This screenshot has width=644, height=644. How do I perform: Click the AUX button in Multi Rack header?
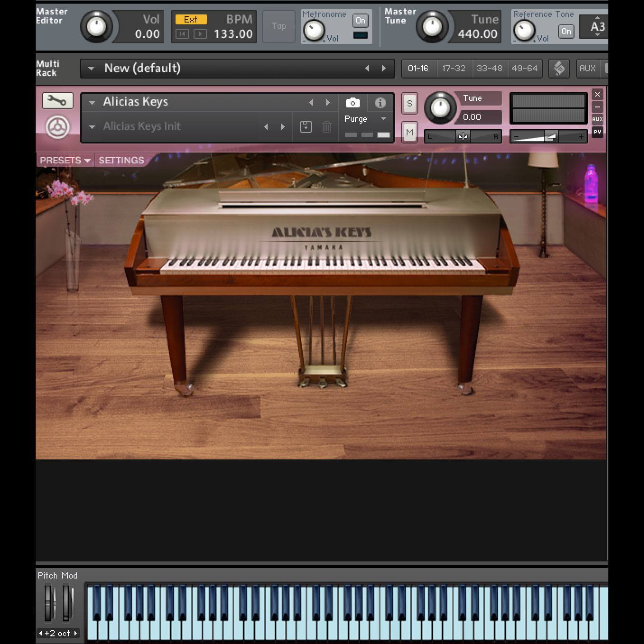pyautogui.click(x=587, y=69)
